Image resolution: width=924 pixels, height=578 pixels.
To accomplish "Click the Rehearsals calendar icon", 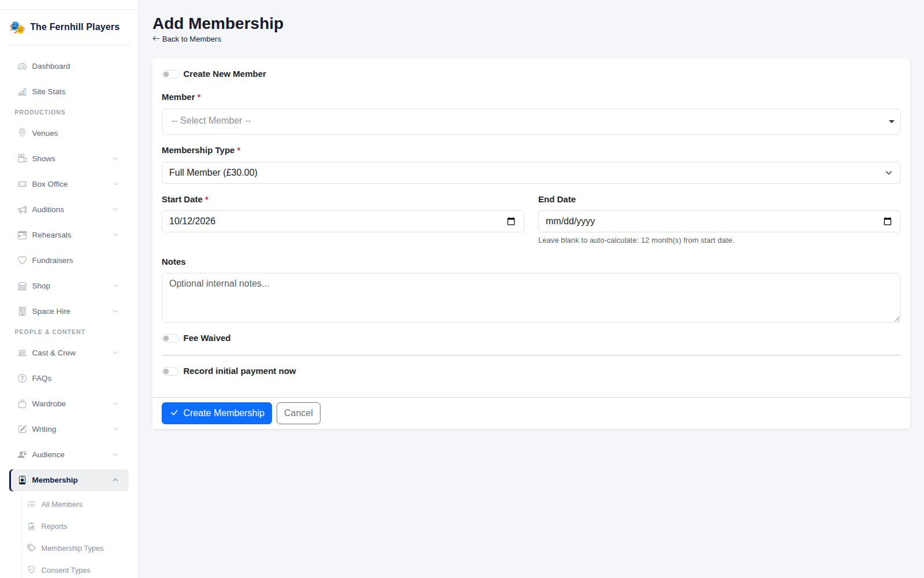I will tap(22, 235).
